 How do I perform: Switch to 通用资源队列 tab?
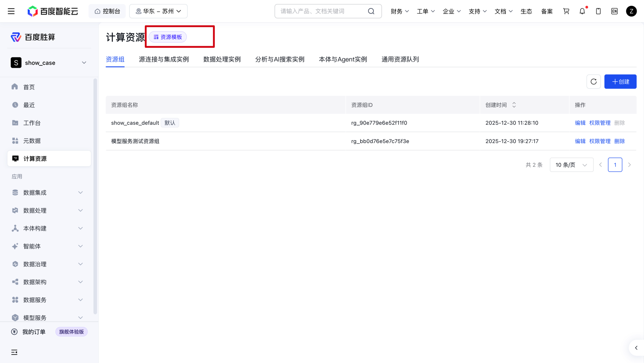[400, 59]
